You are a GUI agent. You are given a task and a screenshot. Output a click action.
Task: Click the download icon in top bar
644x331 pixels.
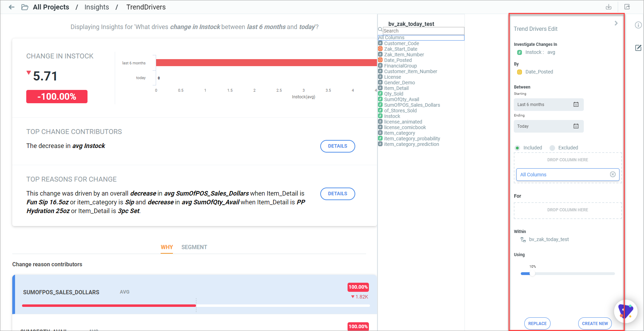[x=609, y=7]
